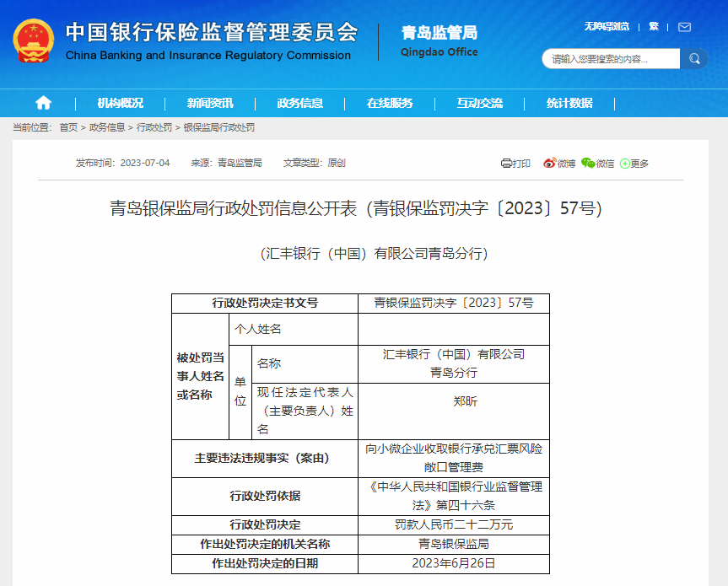Screen dimensions: 728x586
Task: Click table cell 被处罚当事人姓名或名称
Action: 200,376
